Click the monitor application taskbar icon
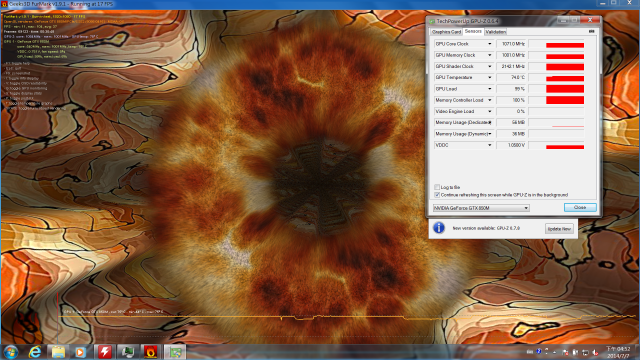 coord(128,352)
